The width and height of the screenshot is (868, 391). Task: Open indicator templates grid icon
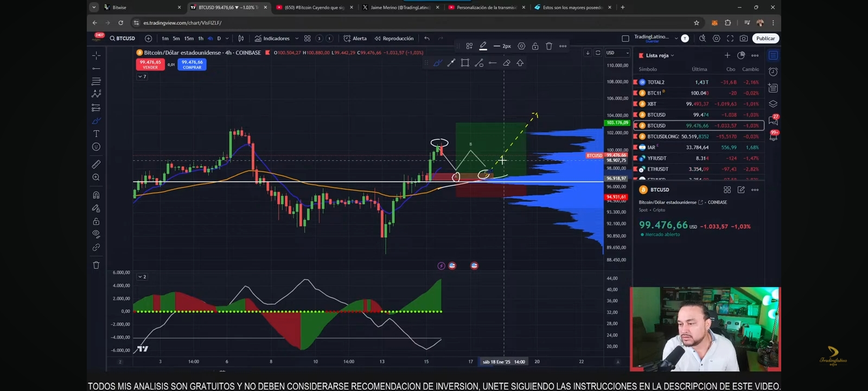point(308,39)
